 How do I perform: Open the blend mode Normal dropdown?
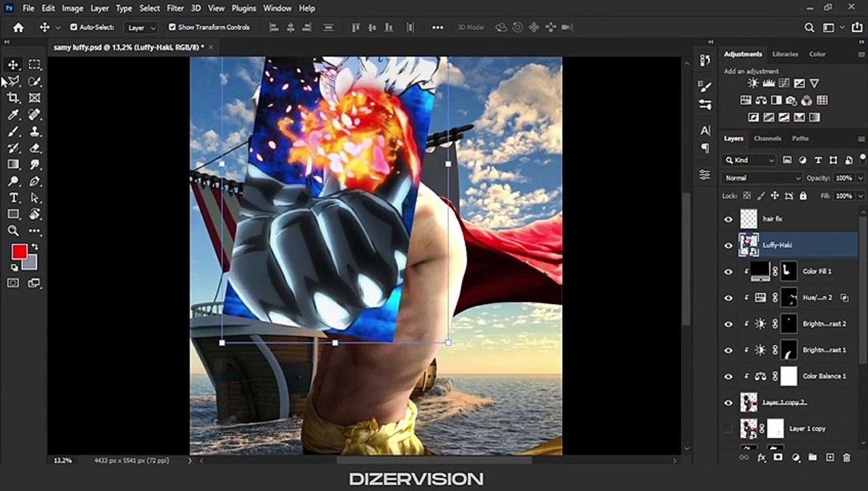pyautogui.click(x=762, y=178)
